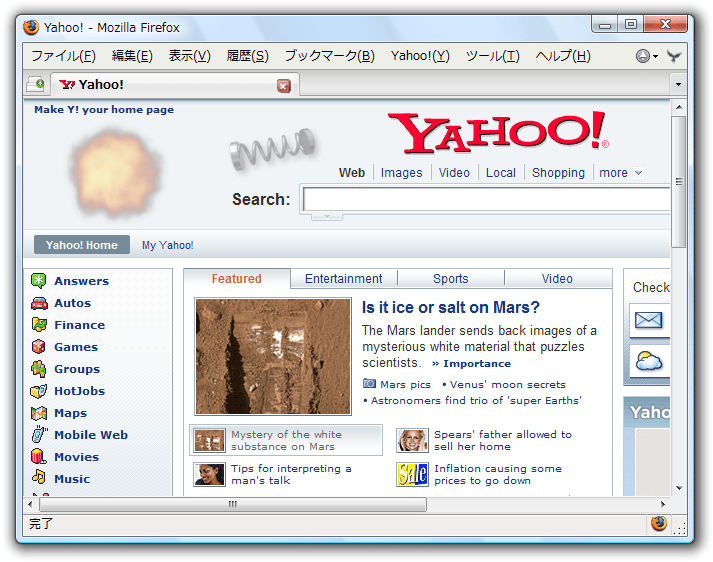Open the ヘルプ(H) menu
Image resolution: width=713 pixels, height=562 pixels.
[x=563, y=56]
